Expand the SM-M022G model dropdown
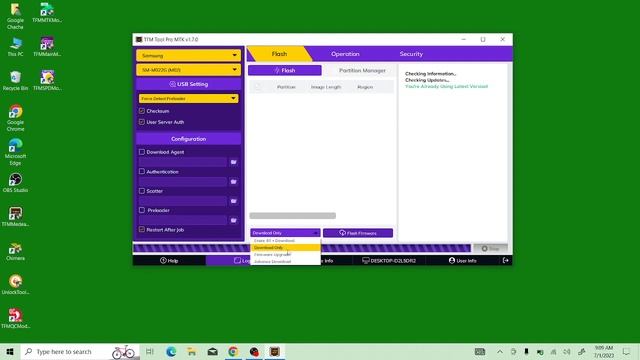Image resolution: width=640 pixels, height=360 pixels. 188,70
